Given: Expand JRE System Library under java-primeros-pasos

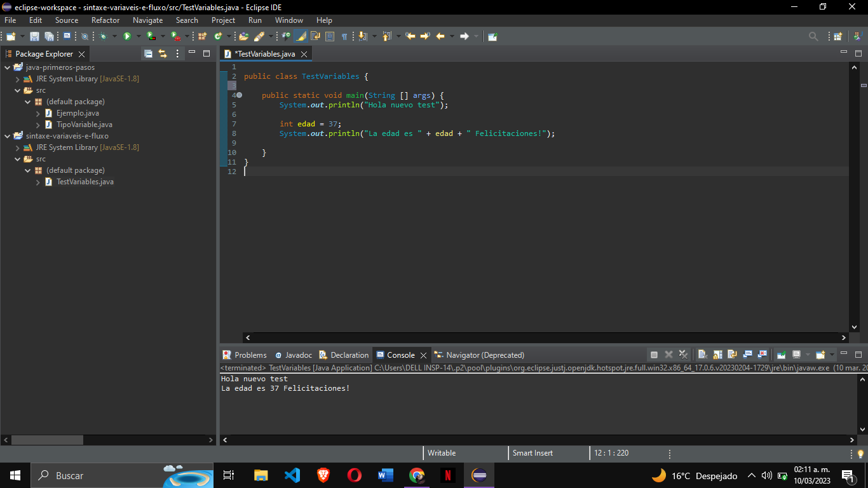Looking at the screenshot, I should (x=18, y=79).
